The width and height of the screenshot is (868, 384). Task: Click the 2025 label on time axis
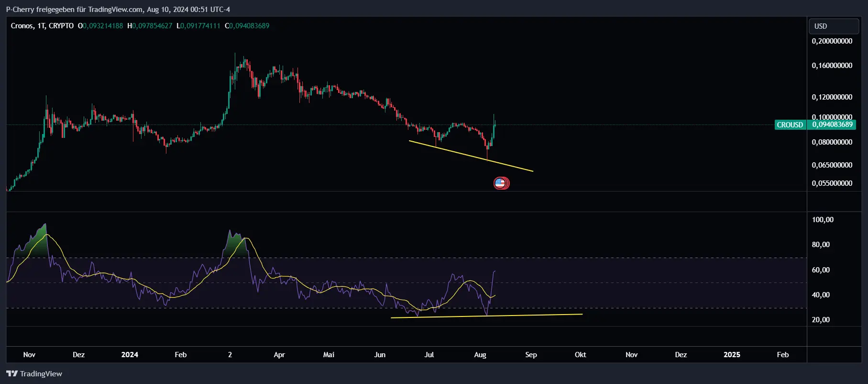click(x=732, y=355)
